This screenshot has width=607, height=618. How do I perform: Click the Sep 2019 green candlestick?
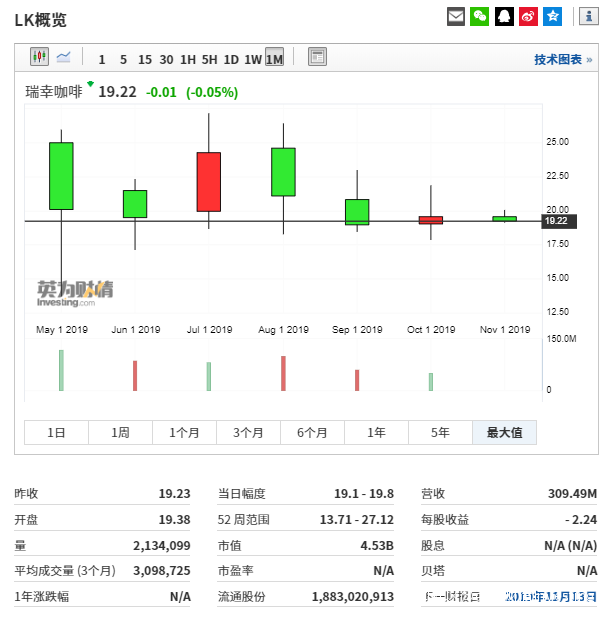point(357,212)
